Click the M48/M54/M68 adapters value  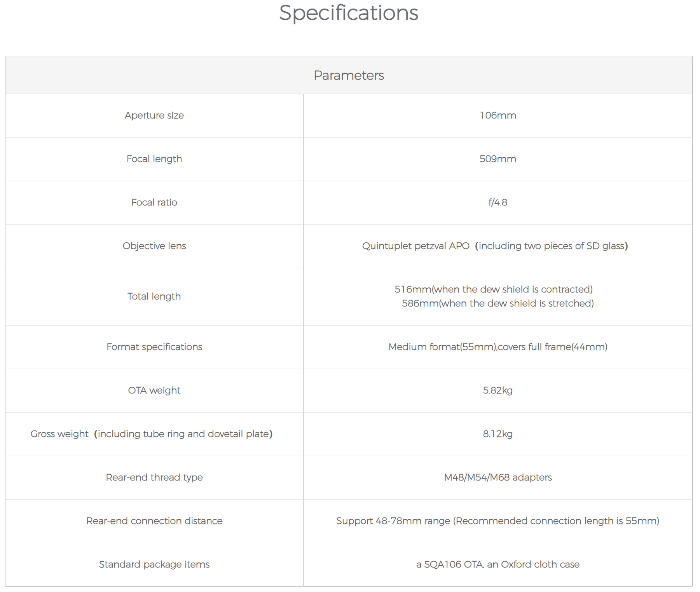point(498,477)
